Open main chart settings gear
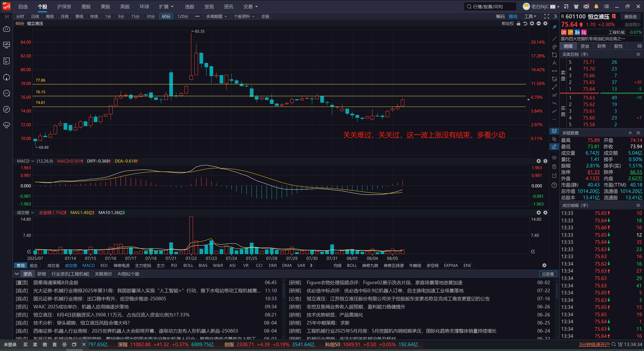644x351 pixels. pos(546,24)
